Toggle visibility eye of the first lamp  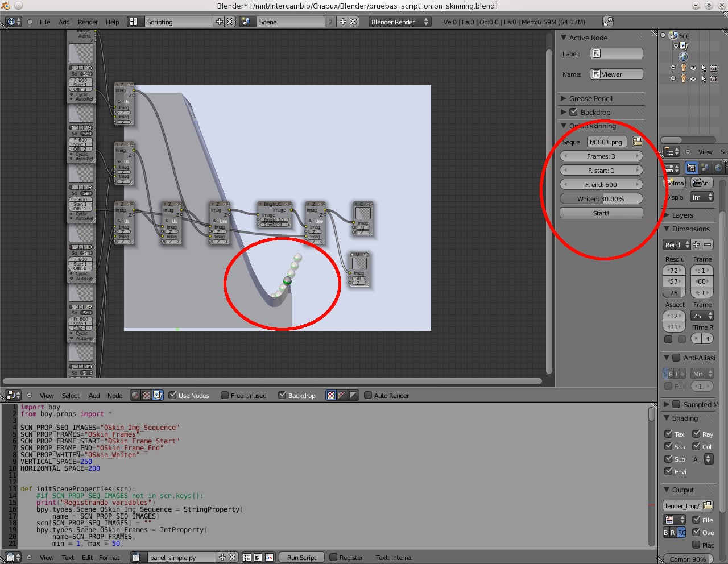pos(693,68)
